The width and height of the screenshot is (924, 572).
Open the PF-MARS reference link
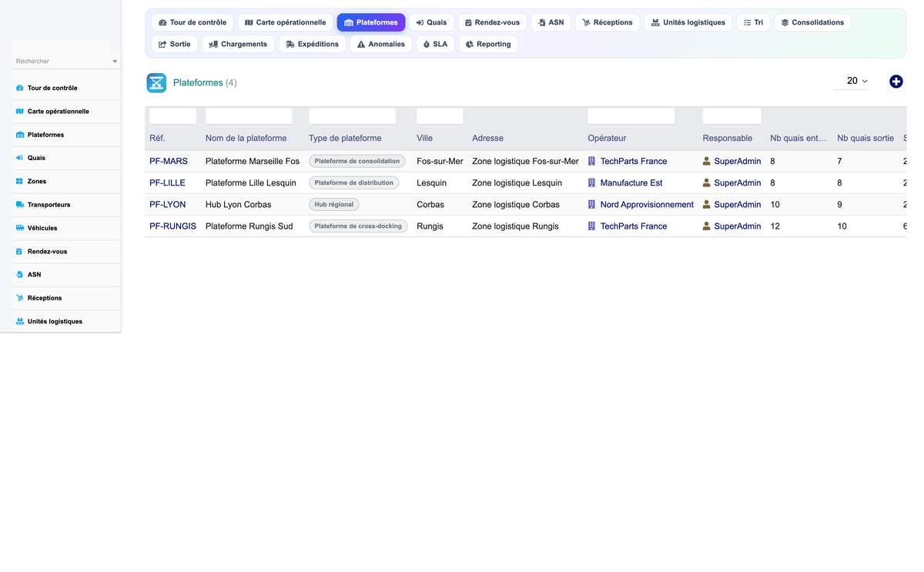click(169, 162)
